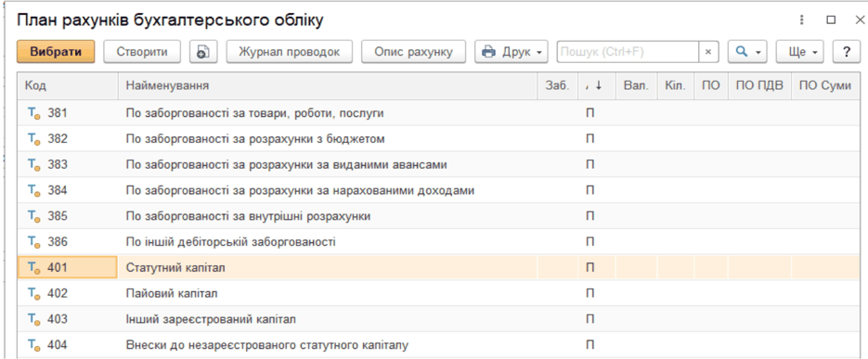
Task: Clear the search field with the × button
Action: (x=708, y=52)
